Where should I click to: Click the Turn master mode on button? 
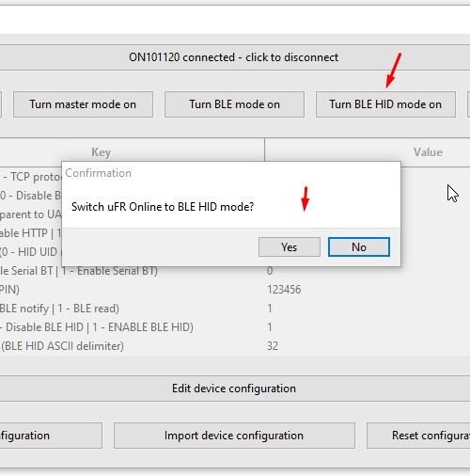tap(83, 104)
